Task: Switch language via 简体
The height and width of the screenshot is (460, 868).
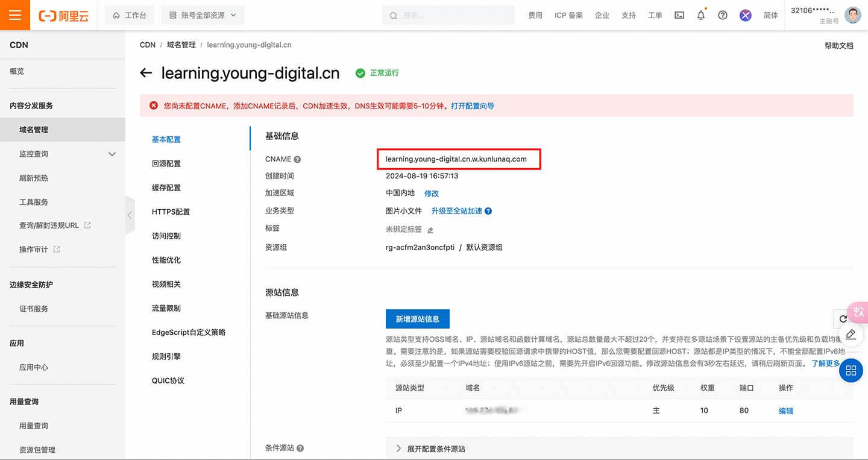Action: [771, 16]
